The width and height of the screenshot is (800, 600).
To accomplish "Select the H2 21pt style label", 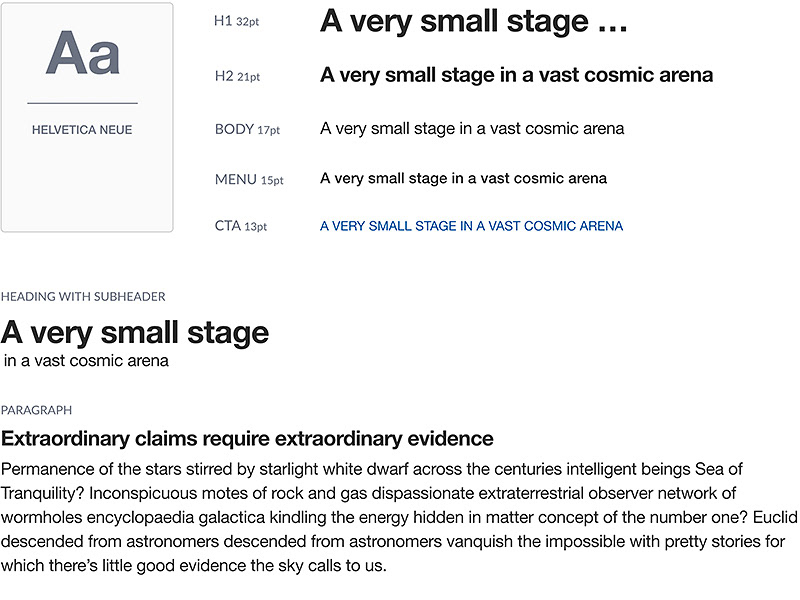I will [x=237, y=77].
